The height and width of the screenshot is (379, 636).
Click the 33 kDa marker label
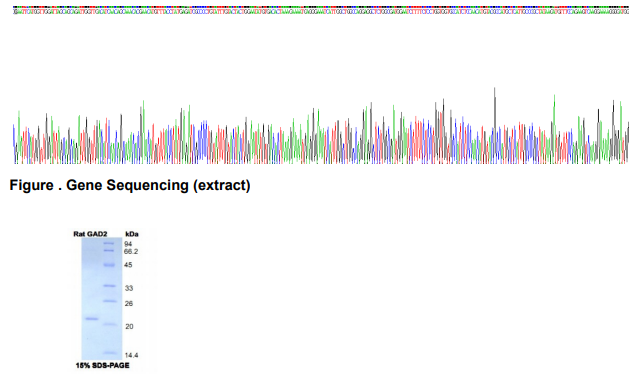coord(129,288)
